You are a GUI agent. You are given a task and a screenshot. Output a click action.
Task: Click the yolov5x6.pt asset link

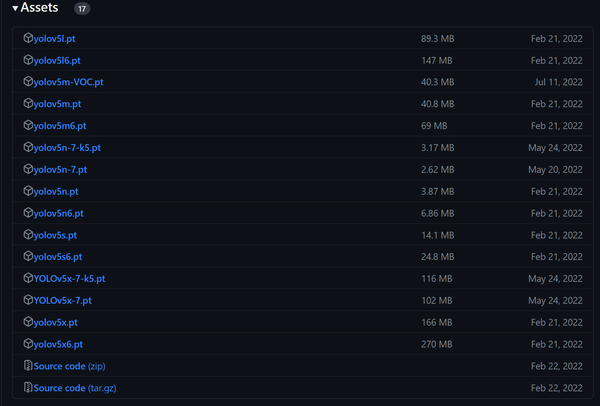pyautogui.click(x=58, y=344)
